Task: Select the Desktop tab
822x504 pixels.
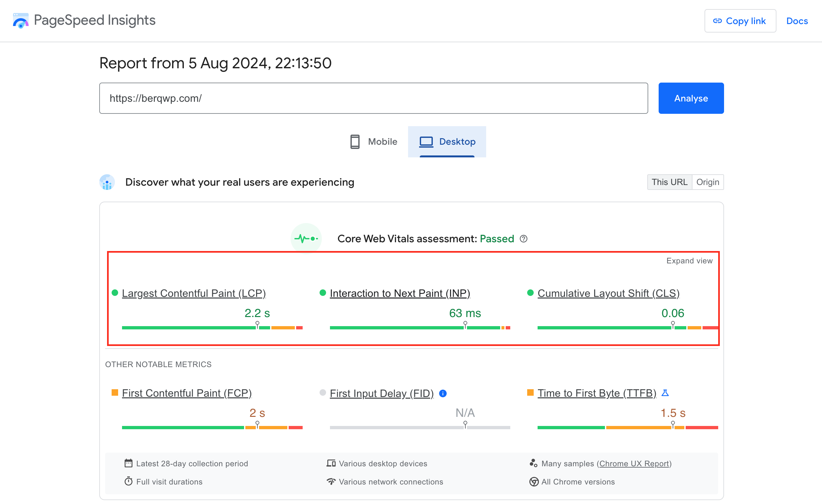Action: coord(447,142)
